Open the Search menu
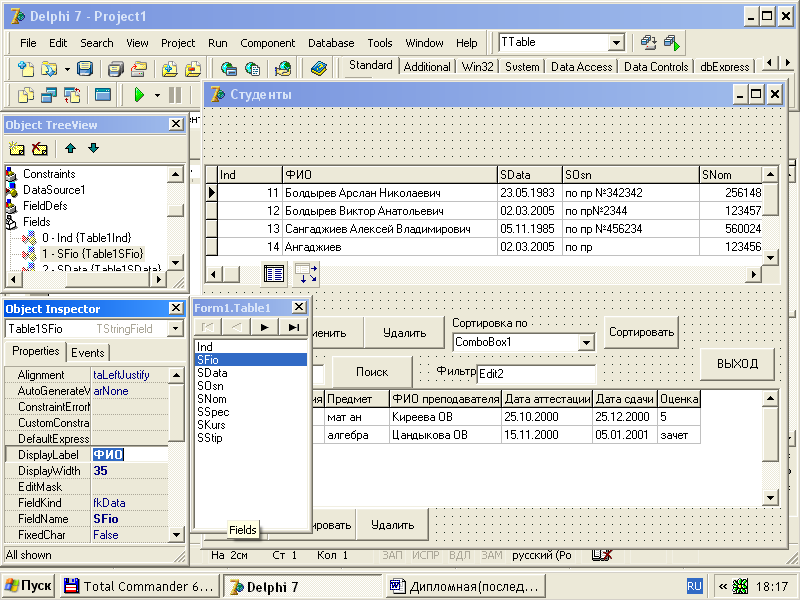800x600 pixels. click(96, 43)
